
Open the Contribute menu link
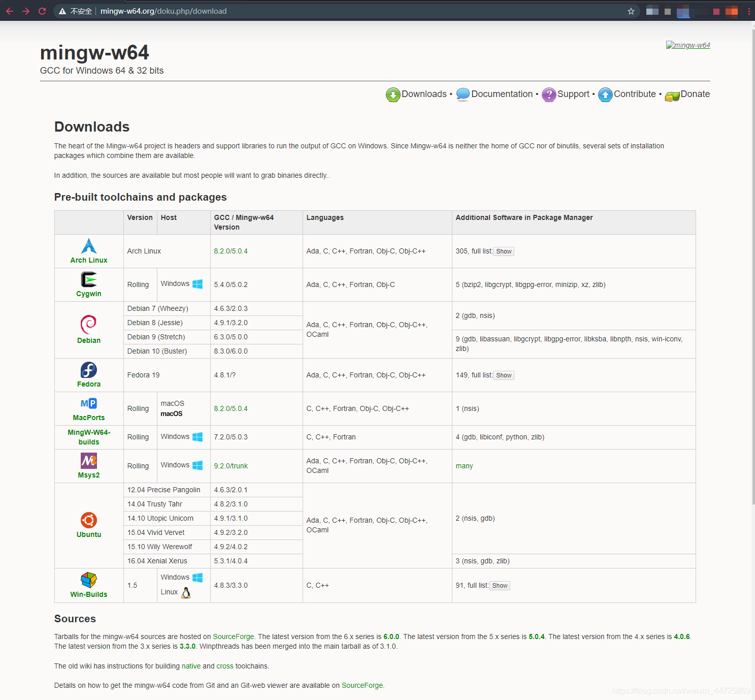tap(635, 94)
